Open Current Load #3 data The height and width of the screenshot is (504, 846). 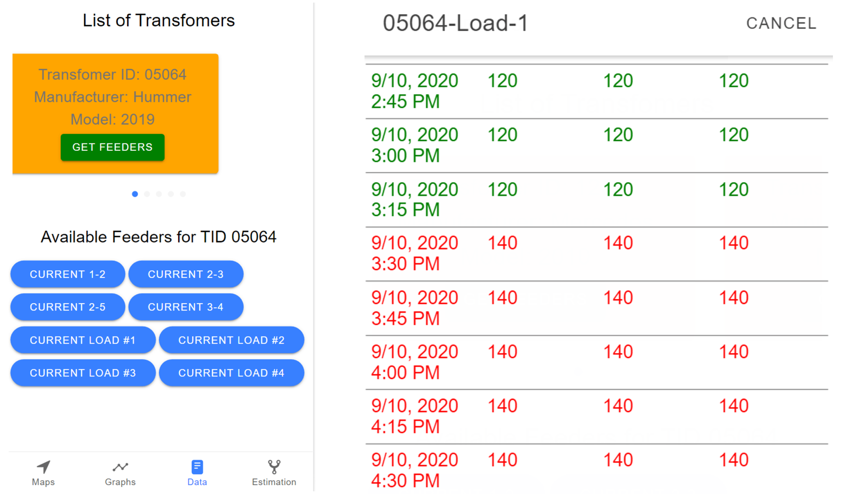83,373
